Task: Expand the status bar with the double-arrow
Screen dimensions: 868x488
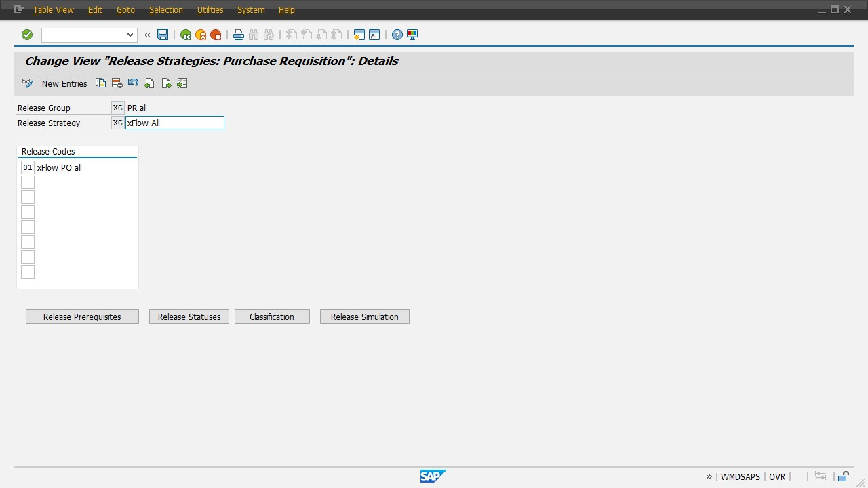Action: 709,476
